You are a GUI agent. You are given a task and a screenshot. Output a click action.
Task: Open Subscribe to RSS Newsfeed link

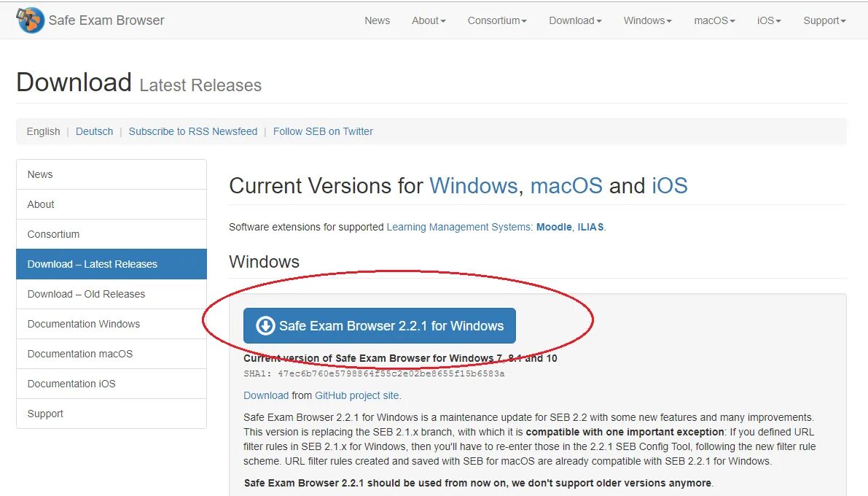click(192, 131)
